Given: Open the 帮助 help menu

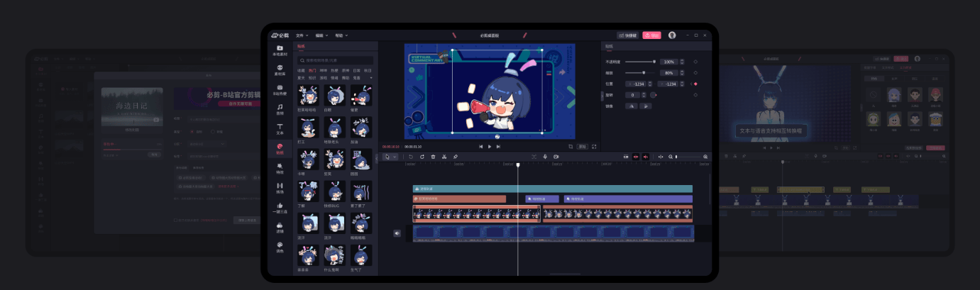Looking at the screenshot, I should [x=341, y=35].
